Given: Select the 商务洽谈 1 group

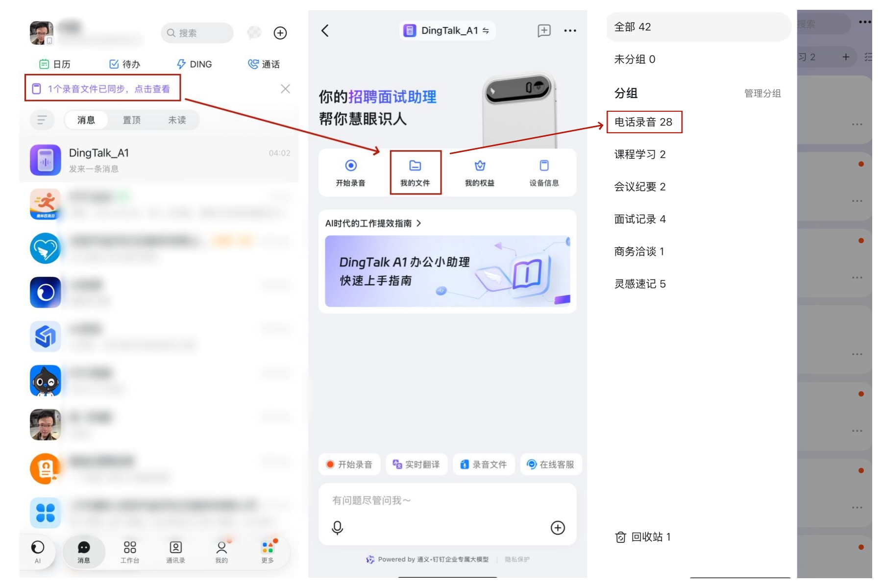Looking at the screenshot, I should [639, 251].
